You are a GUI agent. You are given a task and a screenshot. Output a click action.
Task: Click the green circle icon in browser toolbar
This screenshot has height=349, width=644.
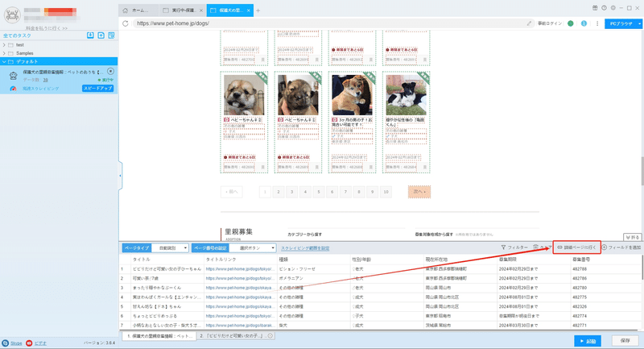571,23
